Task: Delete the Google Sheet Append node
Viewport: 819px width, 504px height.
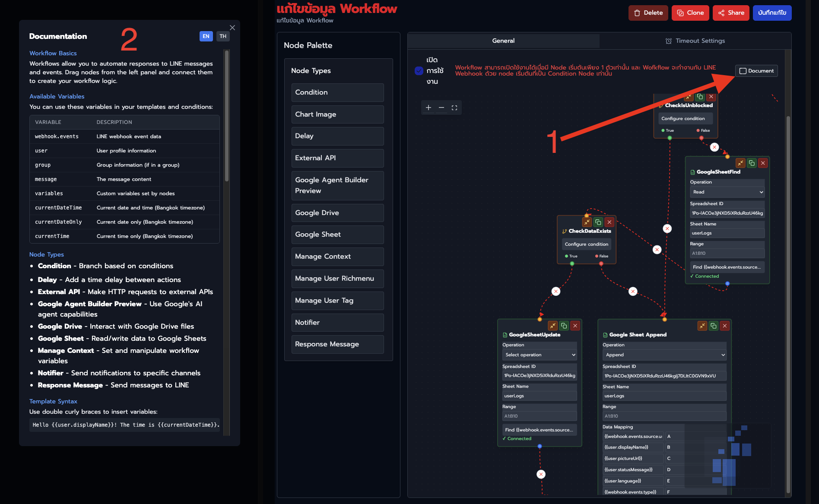Action: coord(724,326)
